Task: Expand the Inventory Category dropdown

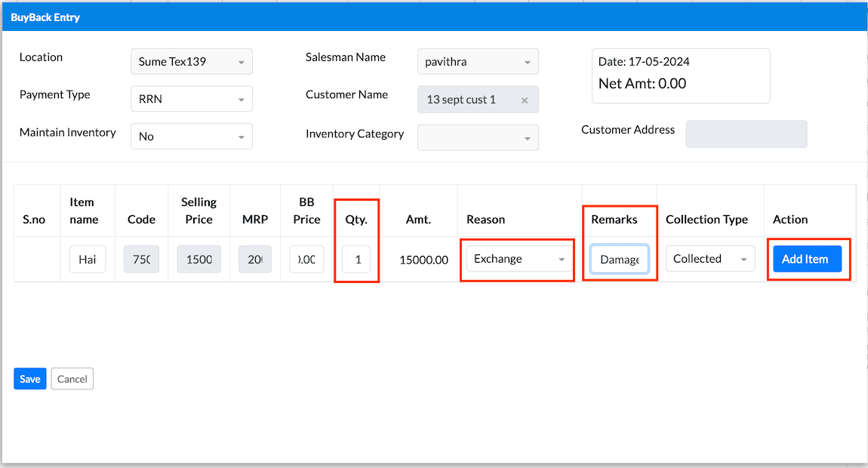Action: tap(478, 137)
